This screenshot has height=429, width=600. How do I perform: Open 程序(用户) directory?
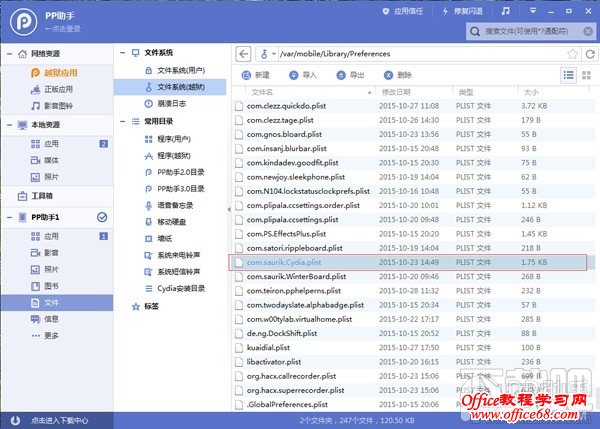[x=170, y=139]
